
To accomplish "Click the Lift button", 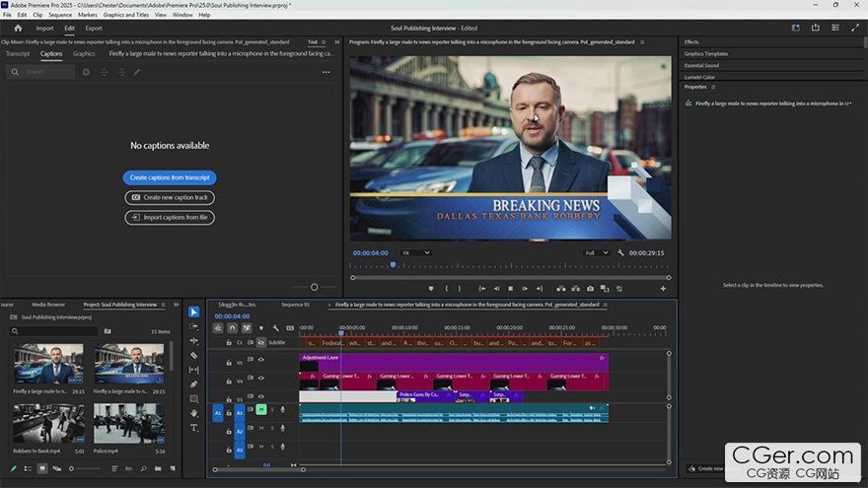I will 561,288.
